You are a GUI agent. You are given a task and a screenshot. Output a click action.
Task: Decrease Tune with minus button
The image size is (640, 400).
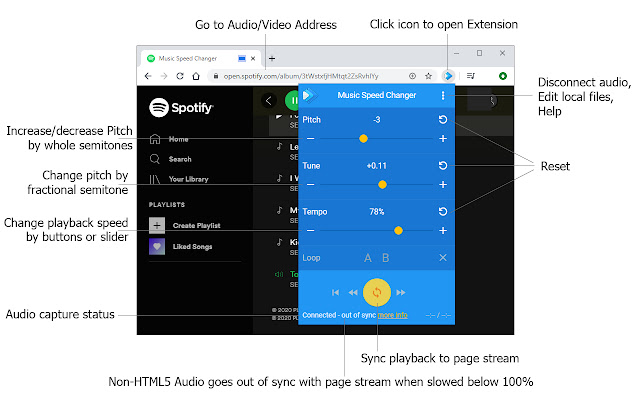point(311,184)
